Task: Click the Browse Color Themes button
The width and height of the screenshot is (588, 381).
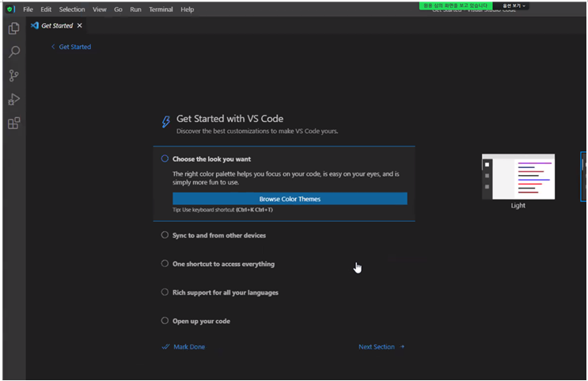Action: (x=290, y=199)
